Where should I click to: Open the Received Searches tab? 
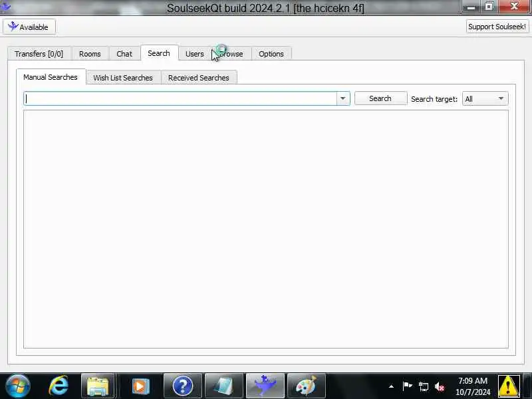click(x=199, y=78)
